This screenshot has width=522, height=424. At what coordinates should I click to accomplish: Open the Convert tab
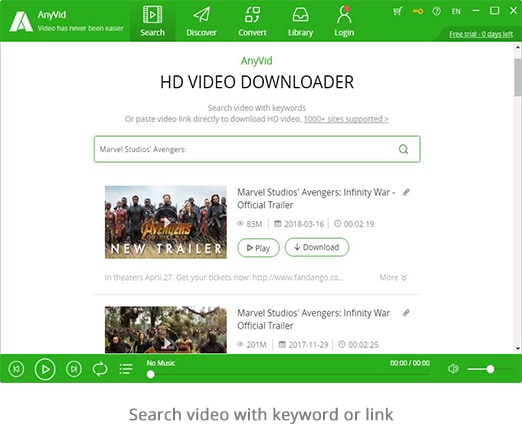click(252, 21)
